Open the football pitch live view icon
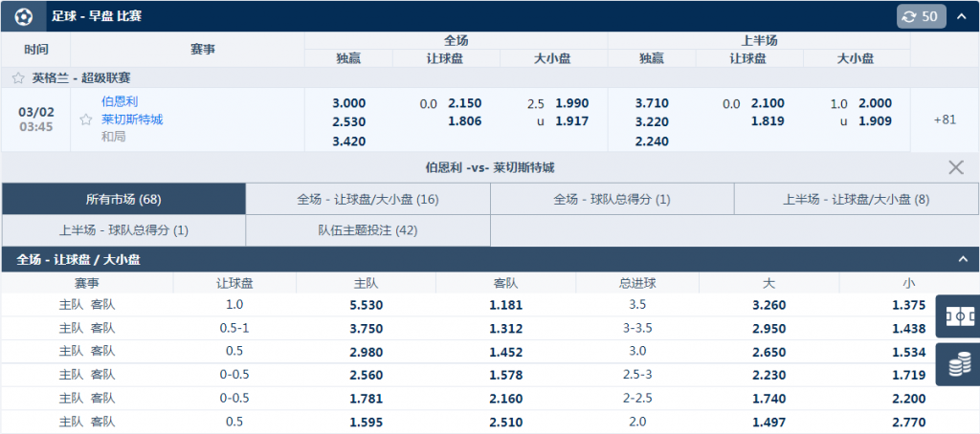The width and height of the screenshot is (980, 434). [957, 315]
